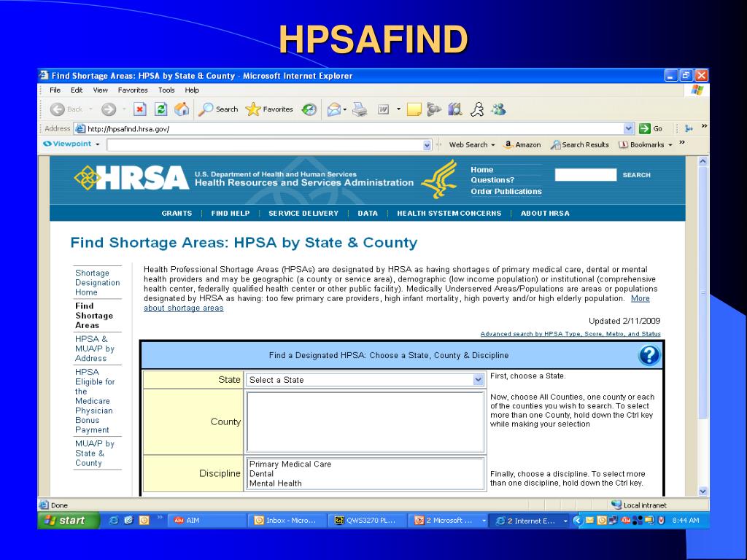Click the Research books icon in toolbar
Image resolution: width=747 pixels, height=560 pixels.
coord(455,109)
